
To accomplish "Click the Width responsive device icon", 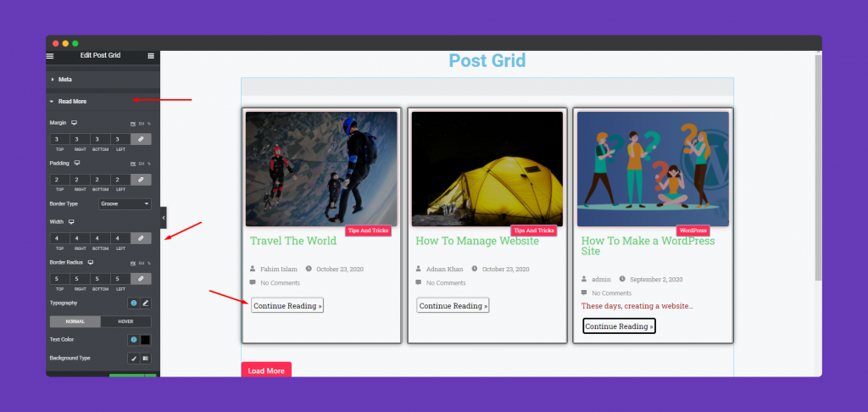I will click(x=71, y=221).
